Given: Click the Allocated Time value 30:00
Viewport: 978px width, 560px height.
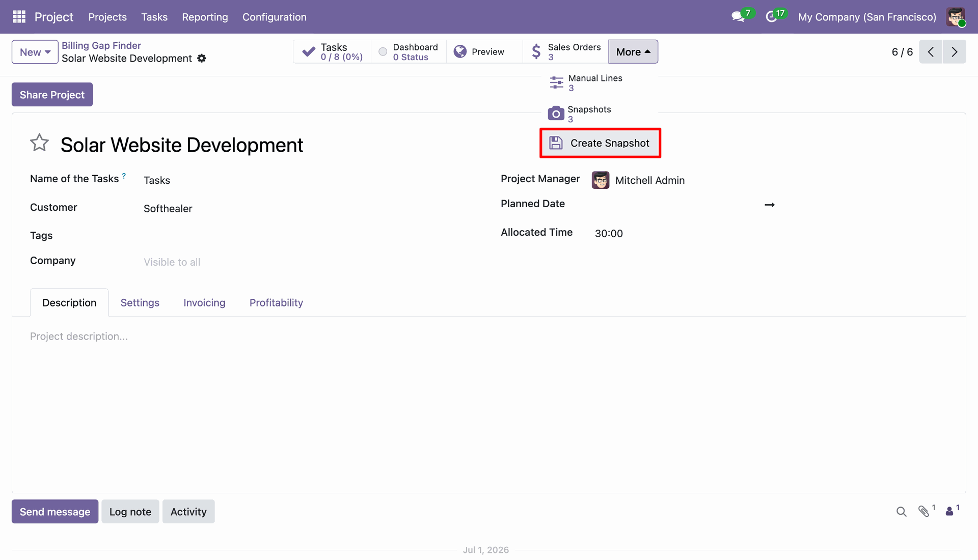Looking at the screenshot, I should [x=609, y=234].
